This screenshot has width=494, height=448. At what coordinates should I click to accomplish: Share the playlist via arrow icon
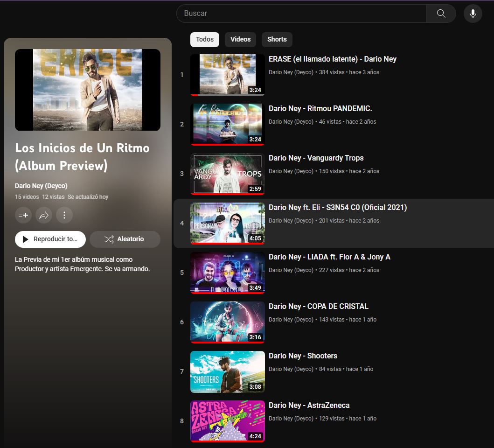pos(44,215)
